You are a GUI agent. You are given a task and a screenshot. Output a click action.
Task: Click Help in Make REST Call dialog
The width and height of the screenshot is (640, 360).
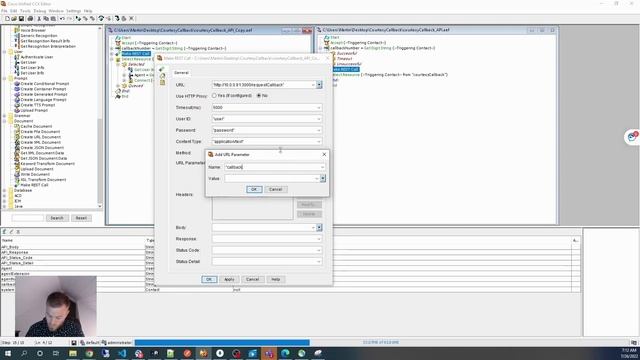coord(276,280)
